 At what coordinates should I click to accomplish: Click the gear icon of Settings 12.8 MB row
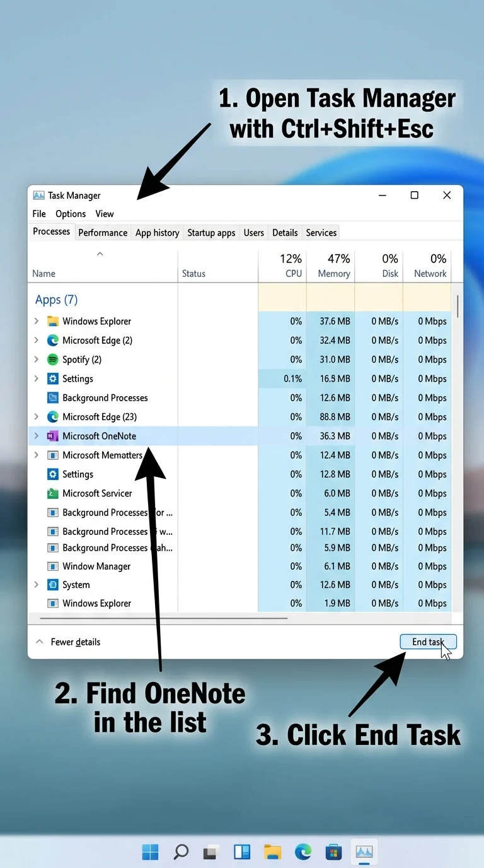[53, 474]
